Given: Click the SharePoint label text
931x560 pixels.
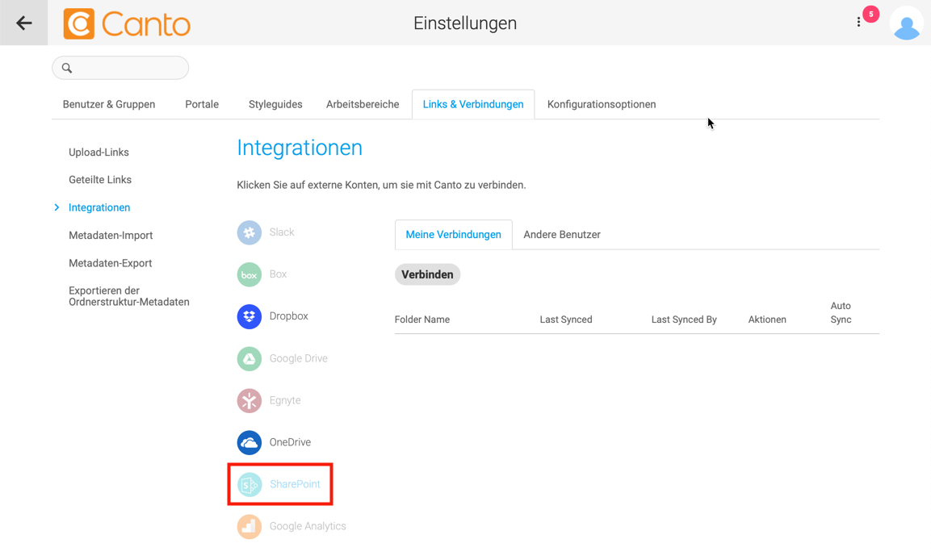Looking at the screenshot, I should click(295, 485).
